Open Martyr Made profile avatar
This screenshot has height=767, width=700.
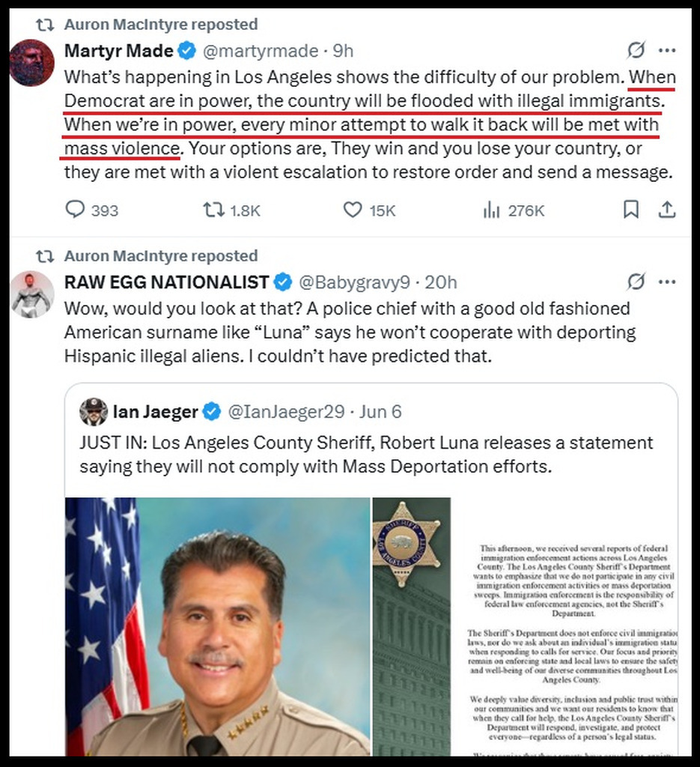pos(32,63)
